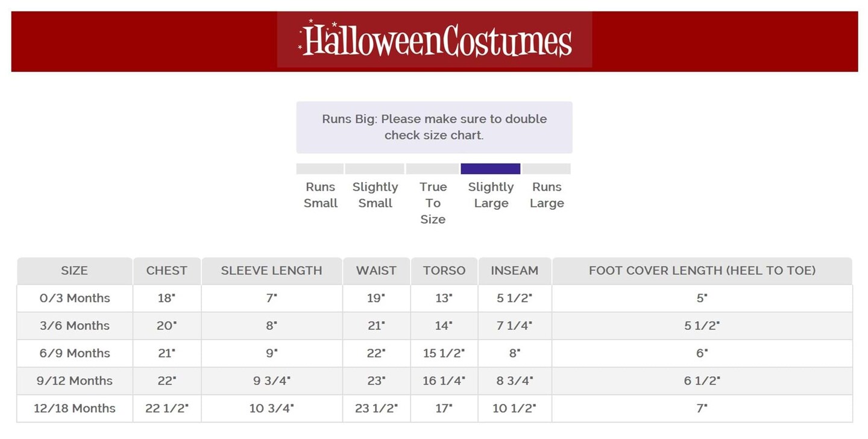Select the SLEEVE LENGTH column header
Viewport: 868px width, 439px height.
coord(271,271)
